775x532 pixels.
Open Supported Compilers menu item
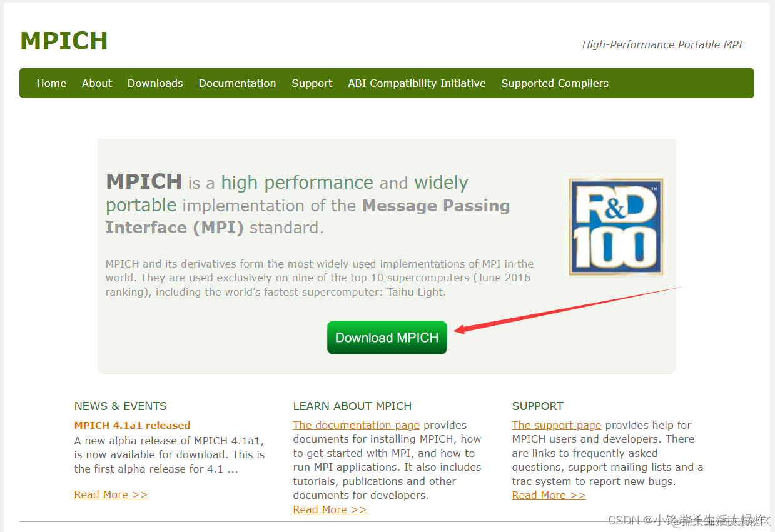coord(555,83)
